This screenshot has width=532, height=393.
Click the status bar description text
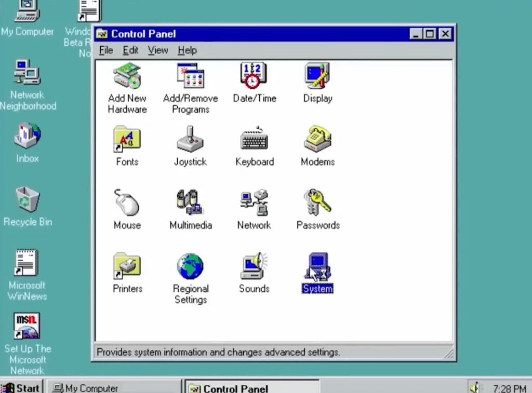218,352
